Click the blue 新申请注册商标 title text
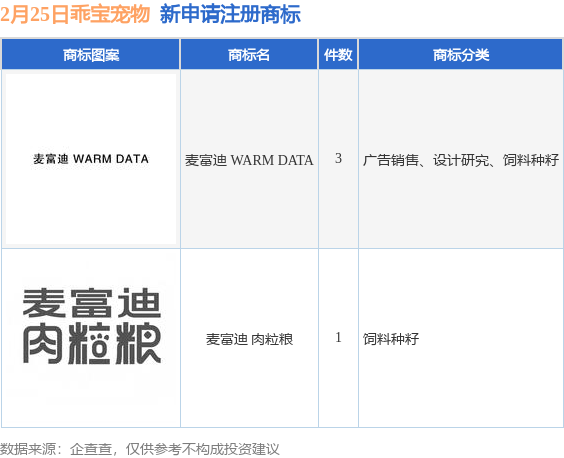This screenshot has height=458, width=564. [230, 15]
